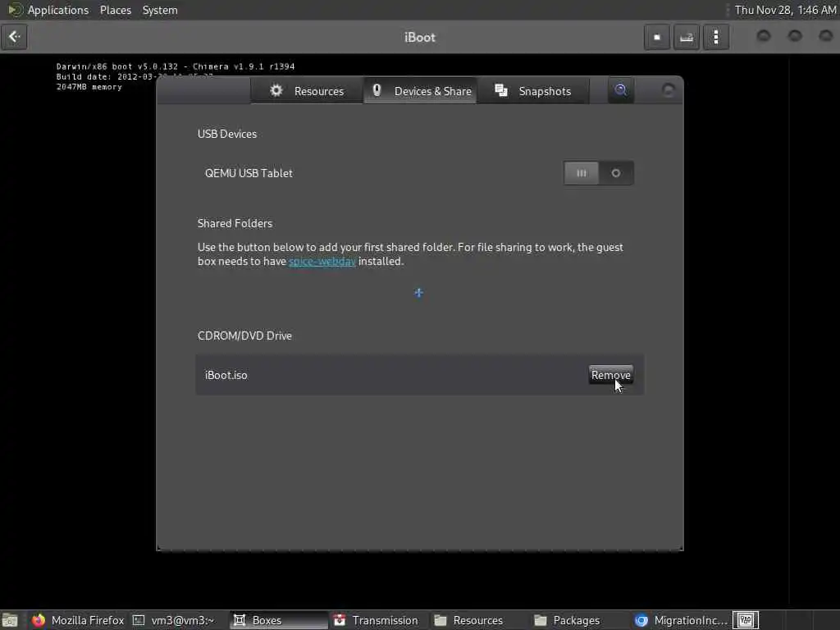The image size is (840, 630).
Task: Select the Devices & Share tab
Action: click(421, 91)
